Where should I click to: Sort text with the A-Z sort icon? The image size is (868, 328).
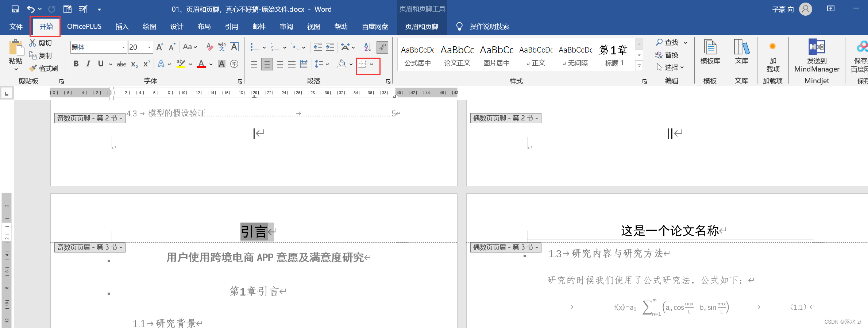point(367,47)
